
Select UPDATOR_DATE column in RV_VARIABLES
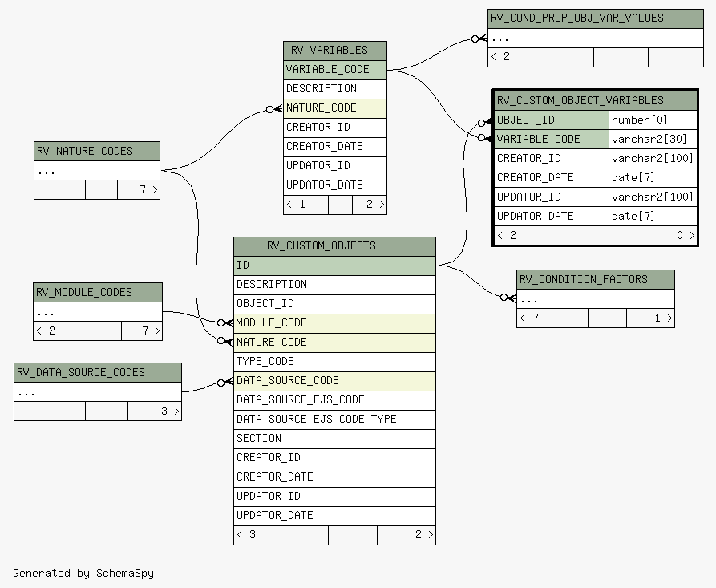coord(334,185)
